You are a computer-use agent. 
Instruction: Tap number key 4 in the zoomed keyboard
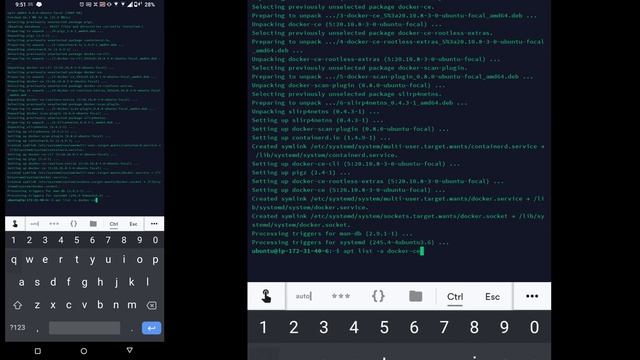(354, 327)
